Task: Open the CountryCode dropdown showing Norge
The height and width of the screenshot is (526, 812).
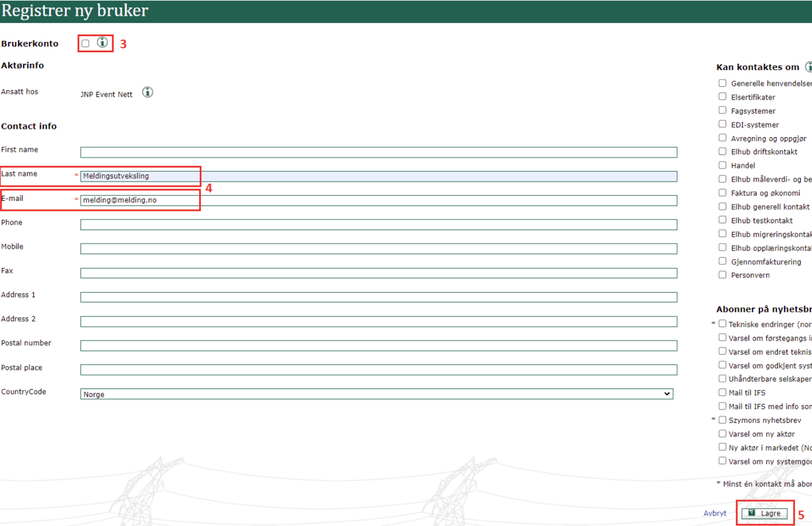Action: tap(377, 394)
